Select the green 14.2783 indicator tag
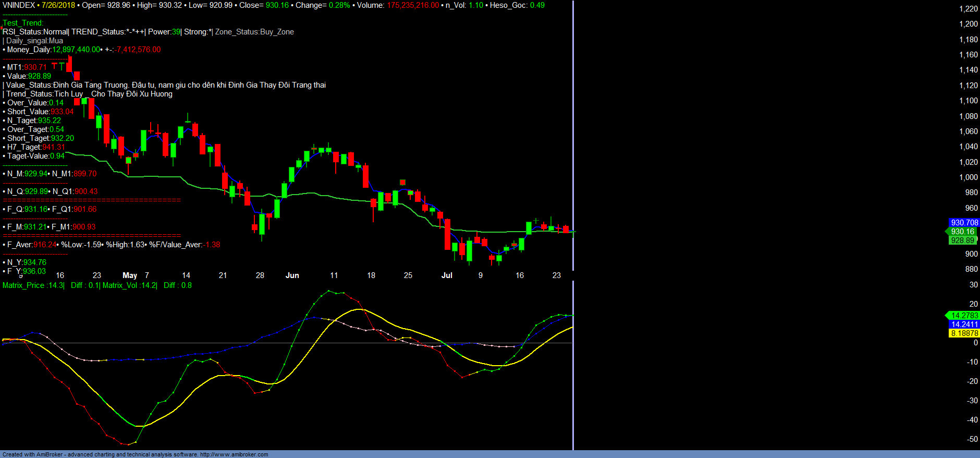This screenshot has height=458, width=980. [x=964, y=316]
